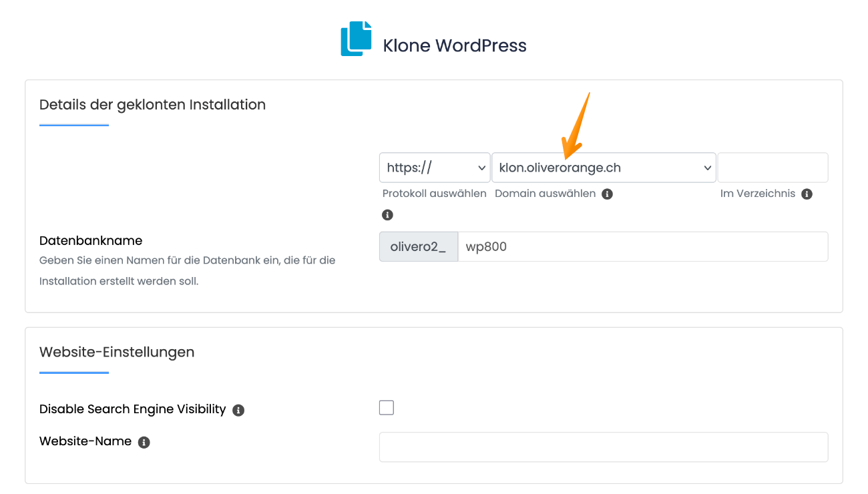The image size is (868, 494).
Task: Open the klon.oliverorange.ch domain dropdown
Action: (604, 168)
